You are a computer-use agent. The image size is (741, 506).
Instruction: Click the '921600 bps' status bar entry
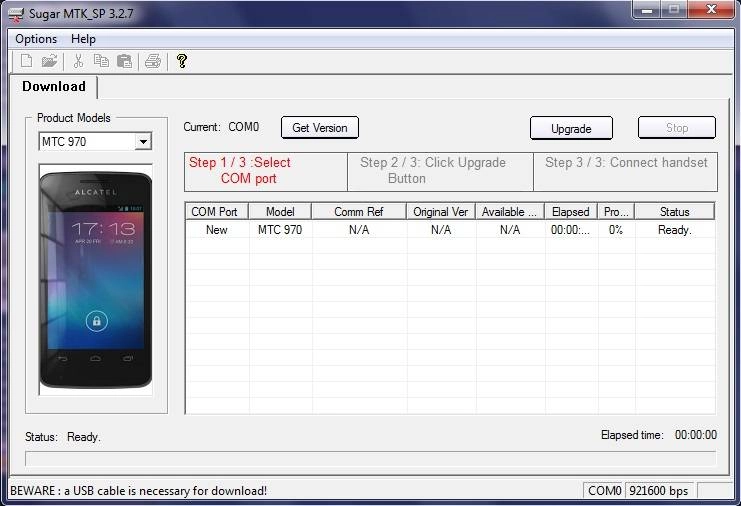pos(660,491)
